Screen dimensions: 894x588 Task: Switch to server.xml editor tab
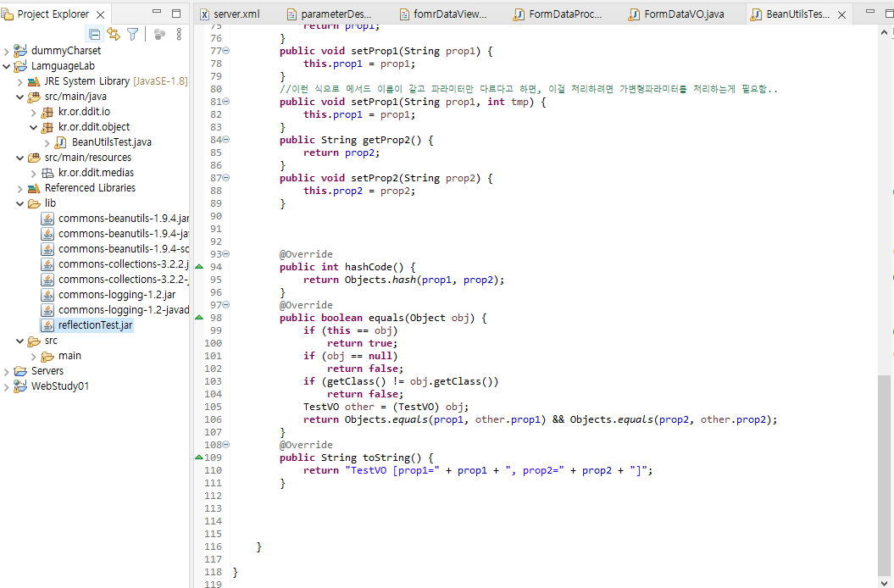tap(230, 14)
